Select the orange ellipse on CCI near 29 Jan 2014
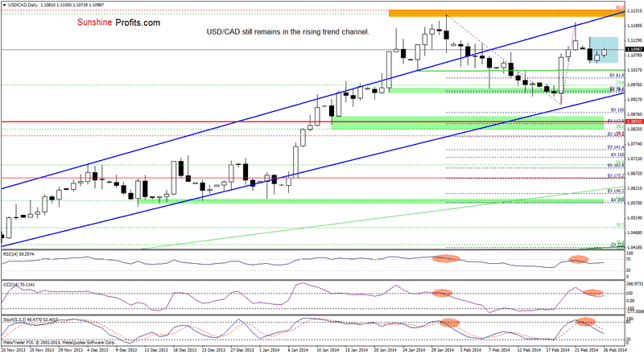Viewport: 644px width, 354px height. pyautogui.click(x=442, y=293)
